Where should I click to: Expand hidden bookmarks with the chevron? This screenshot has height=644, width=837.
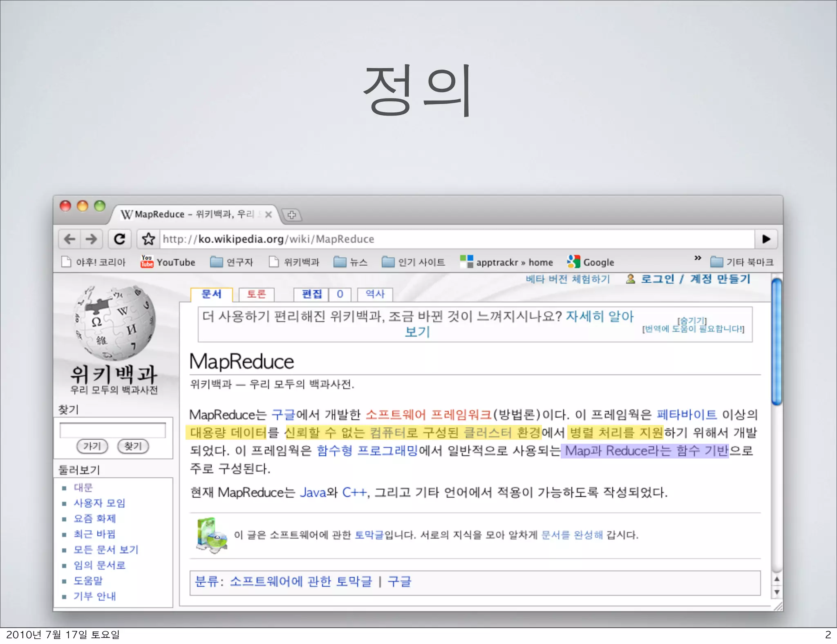click(698, 258)
